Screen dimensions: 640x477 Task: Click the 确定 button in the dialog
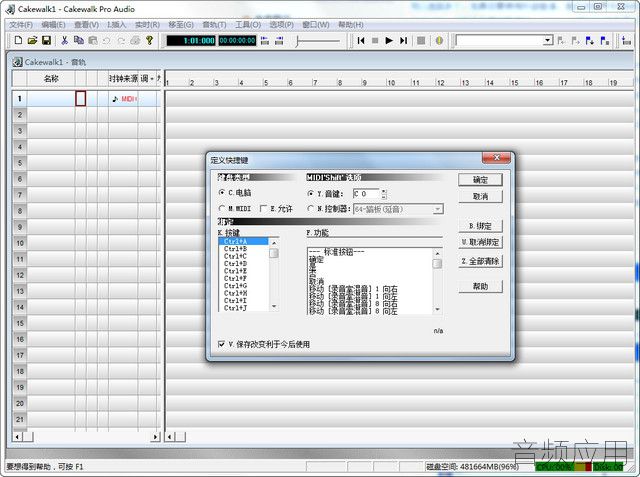[480, 180]
